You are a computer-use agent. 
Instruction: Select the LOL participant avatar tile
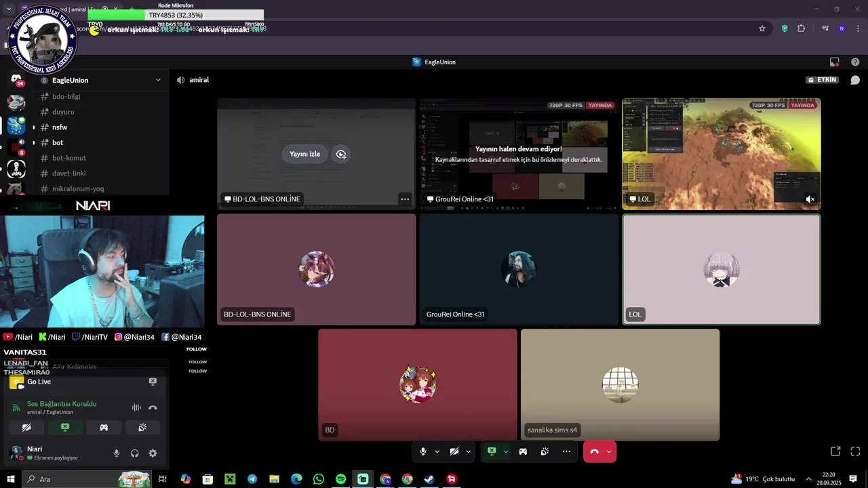point(722,270)
